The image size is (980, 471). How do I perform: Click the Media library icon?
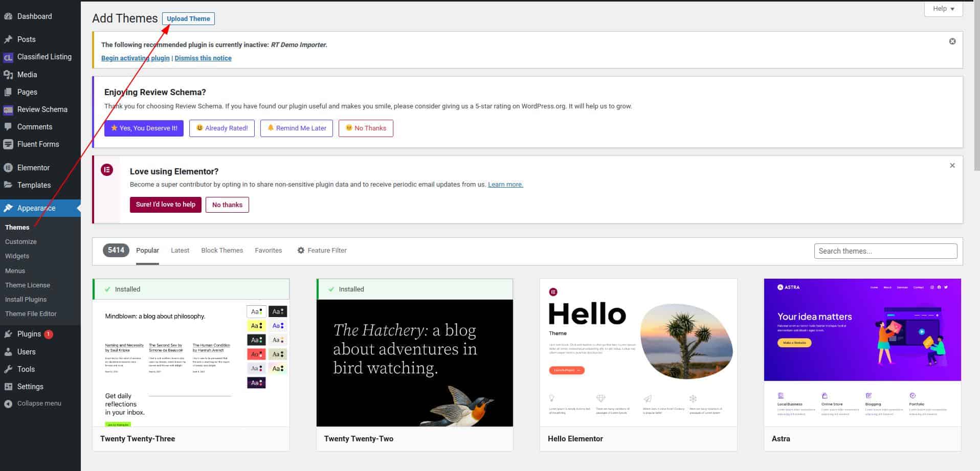[8, 75]
